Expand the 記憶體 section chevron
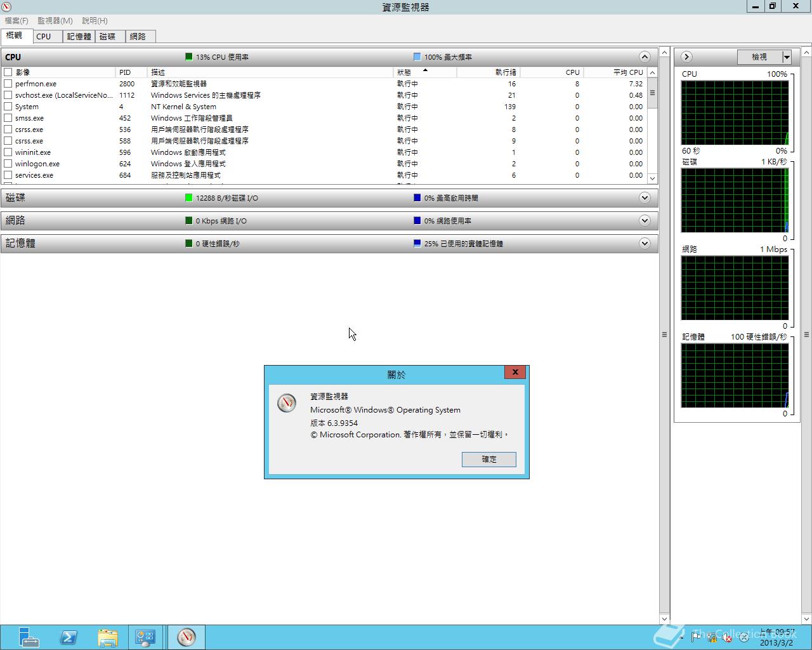Image resolution: width=812 pixels, height=650 pixels. coord(645,244)
